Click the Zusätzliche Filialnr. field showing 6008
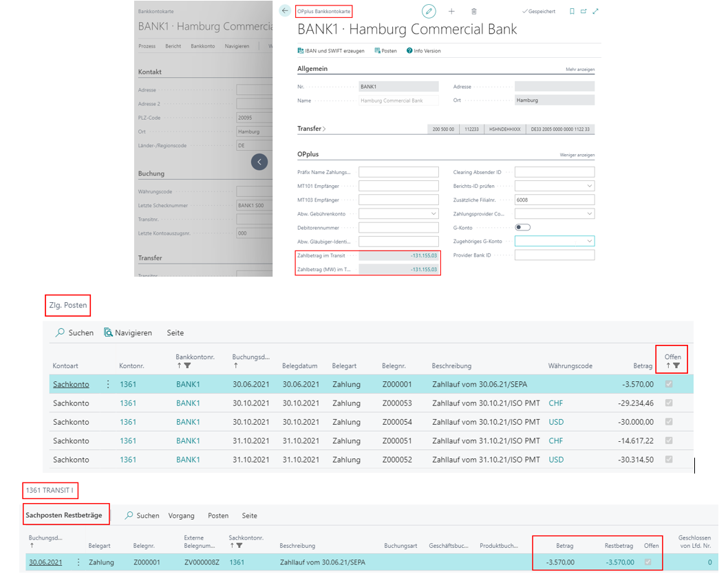Viewport: 728px width, 574px height. 555,200
